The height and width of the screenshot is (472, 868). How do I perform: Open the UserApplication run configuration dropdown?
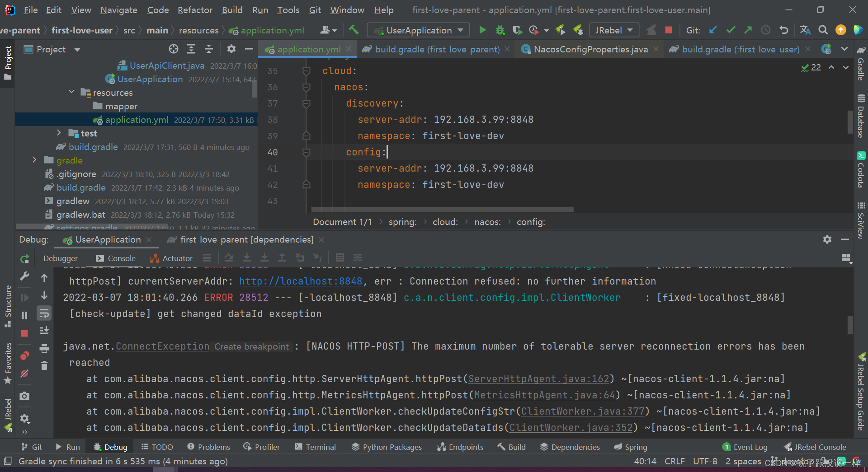tap(419, 30)
